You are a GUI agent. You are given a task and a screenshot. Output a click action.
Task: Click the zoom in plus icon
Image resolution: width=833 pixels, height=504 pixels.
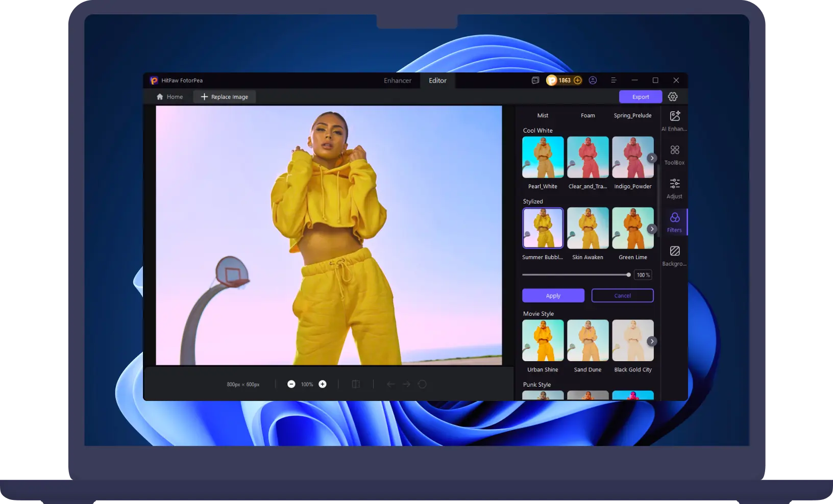click(323, 384)
